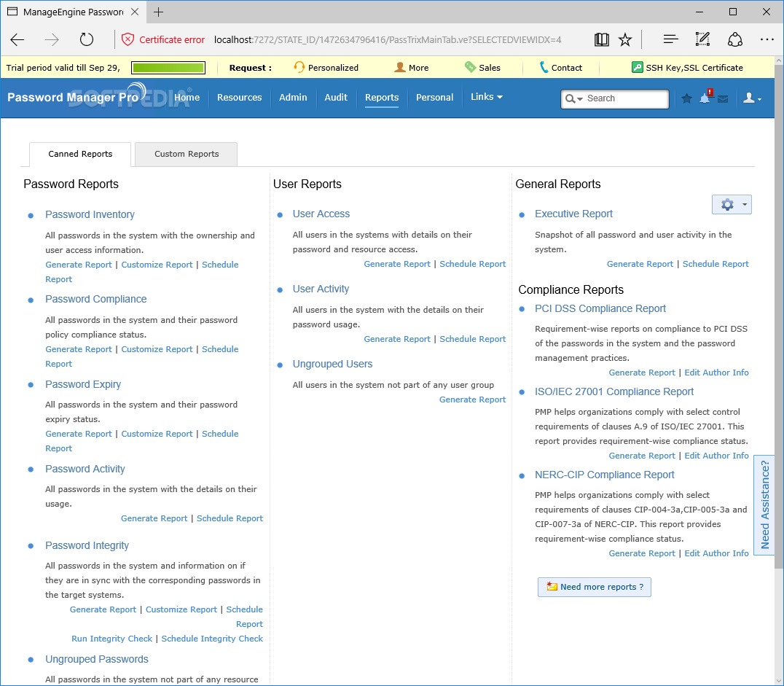Click Generate Report under User Activity

tap(397, 339)
